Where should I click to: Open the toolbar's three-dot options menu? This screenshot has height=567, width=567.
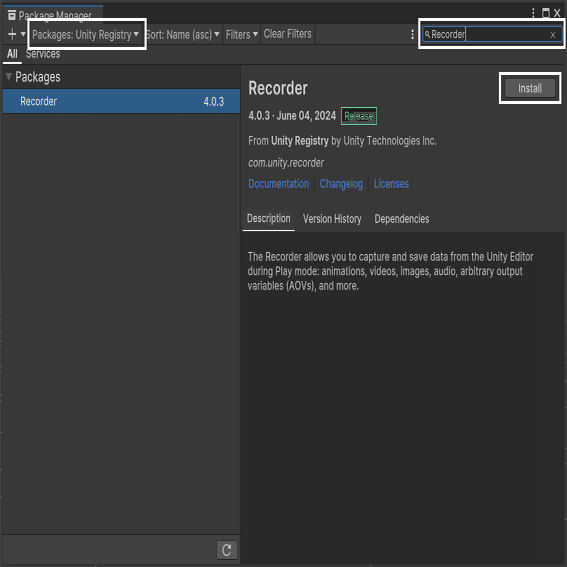(412, 35)
